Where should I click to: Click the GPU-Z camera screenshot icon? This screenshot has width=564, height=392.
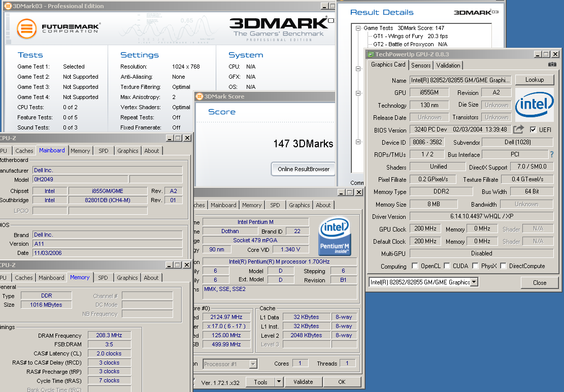click(x=552, y=64)
